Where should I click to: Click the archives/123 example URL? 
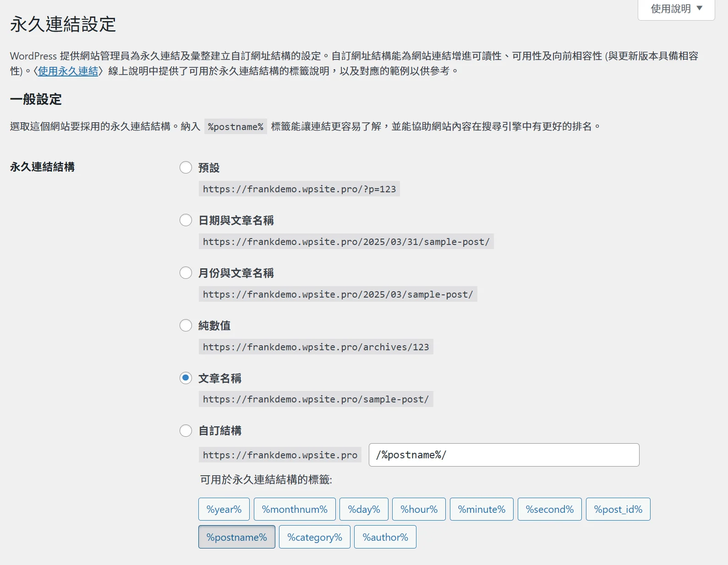pyautogui.click(x=316, y=347)
